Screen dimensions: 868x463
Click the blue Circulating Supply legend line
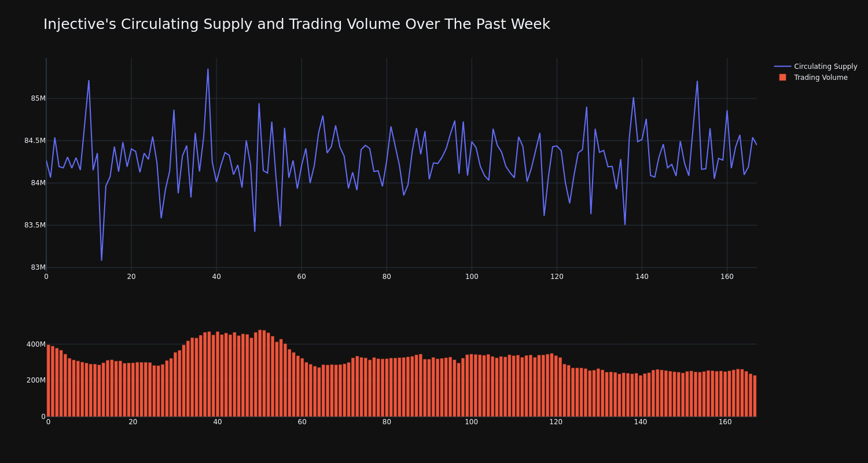(x=782, y=67)
